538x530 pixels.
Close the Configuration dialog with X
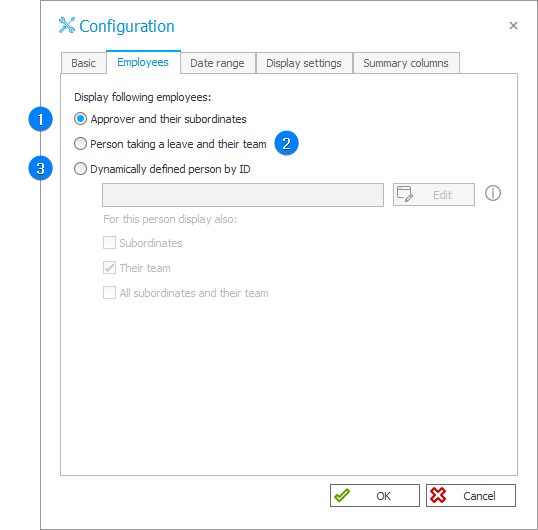[x=513, y=25]
